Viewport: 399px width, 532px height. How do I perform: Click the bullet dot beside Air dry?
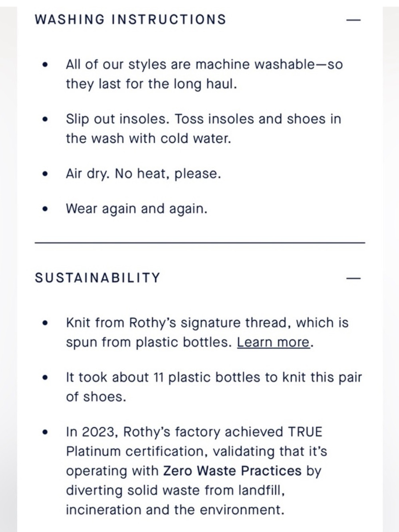click(x=46, y=174)
